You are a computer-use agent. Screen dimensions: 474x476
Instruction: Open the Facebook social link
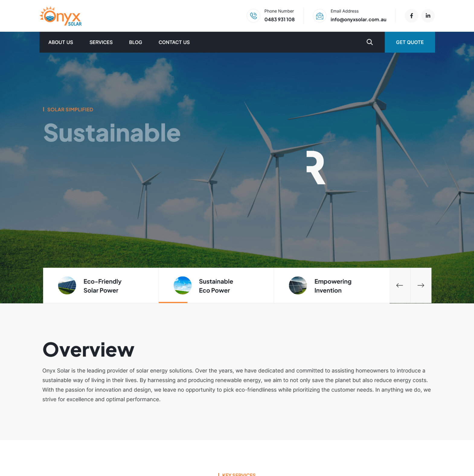[x=411, y=16]
